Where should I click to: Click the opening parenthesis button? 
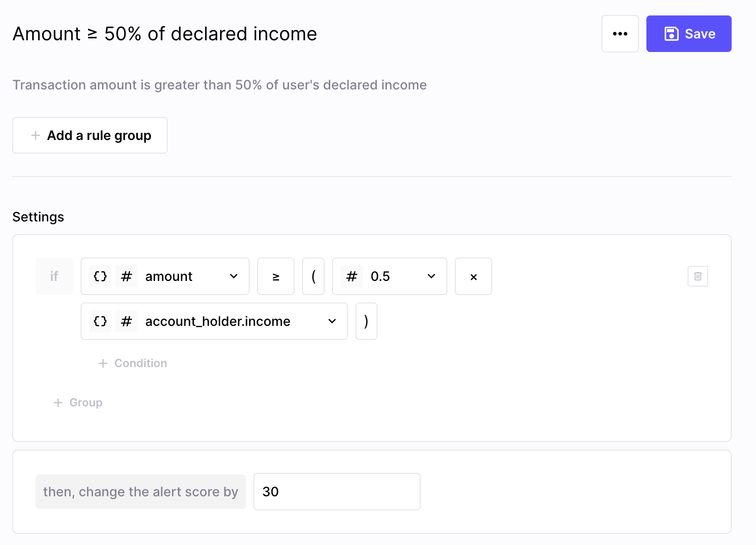pos(313,276)
